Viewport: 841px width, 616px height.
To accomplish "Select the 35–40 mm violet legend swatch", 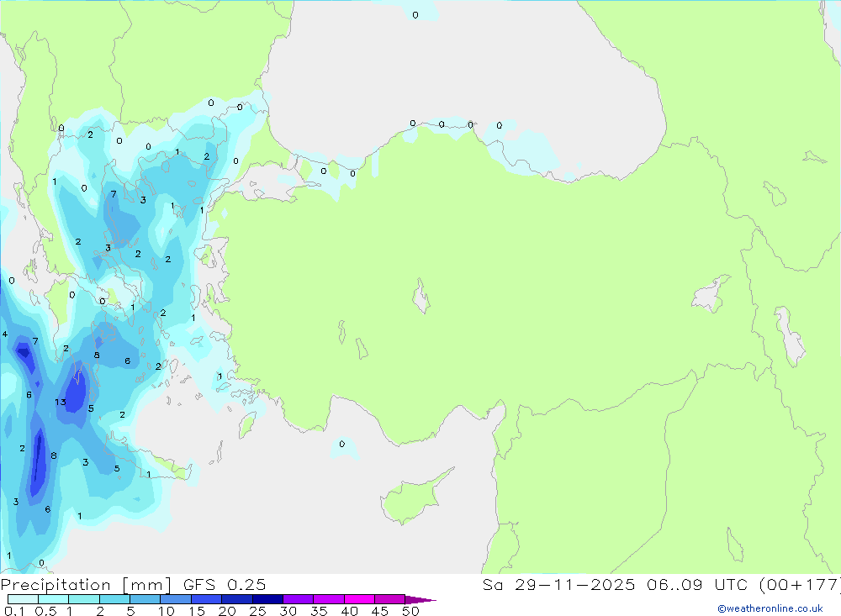I will click(329, 599).
